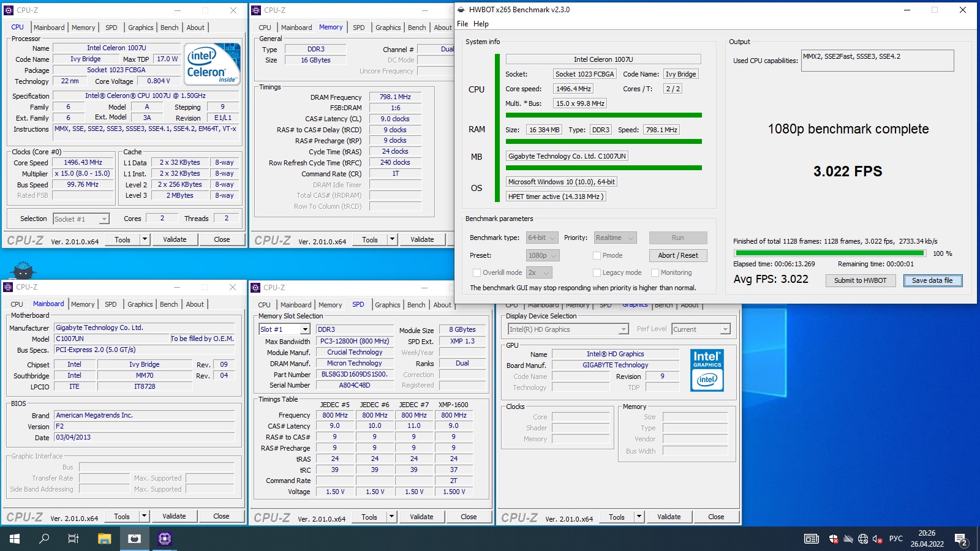Switch to Memory tab in the SPD CPU-Z window
980x551 pixels.
(330, 305)
